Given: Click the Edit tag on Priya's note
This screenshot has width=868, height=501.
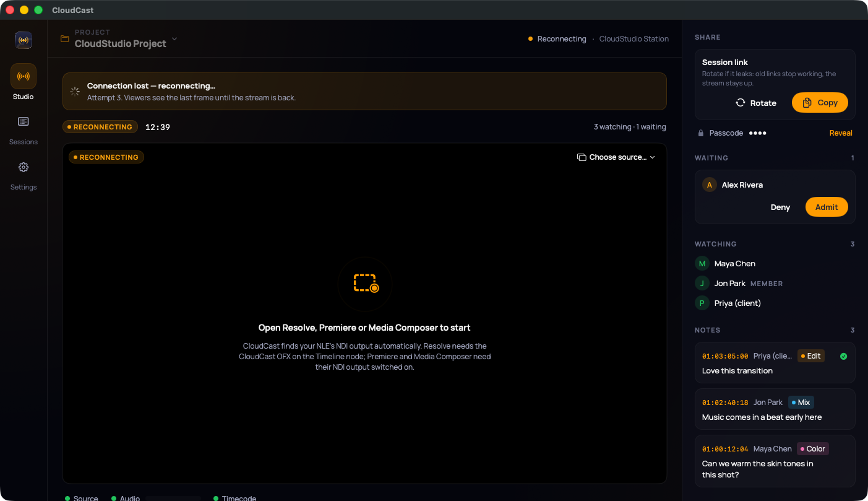Looking at the screenshot, I should tap(811, 356).
